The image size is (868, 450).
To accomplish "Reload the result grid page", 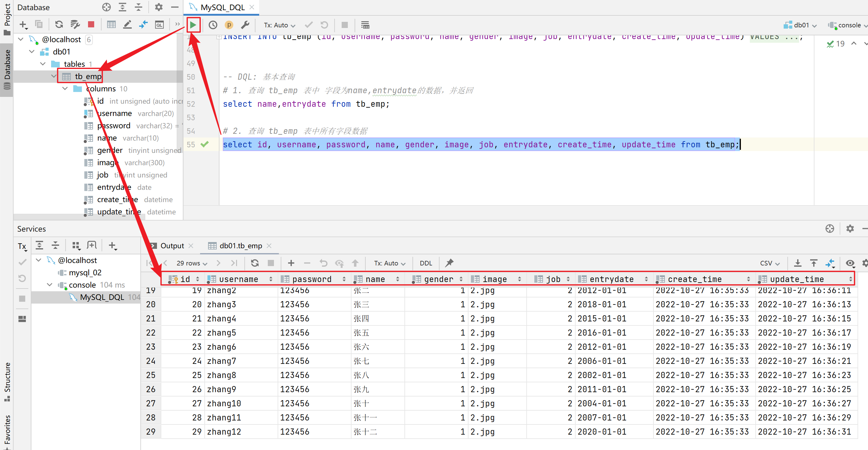I will tap(255, 263).
